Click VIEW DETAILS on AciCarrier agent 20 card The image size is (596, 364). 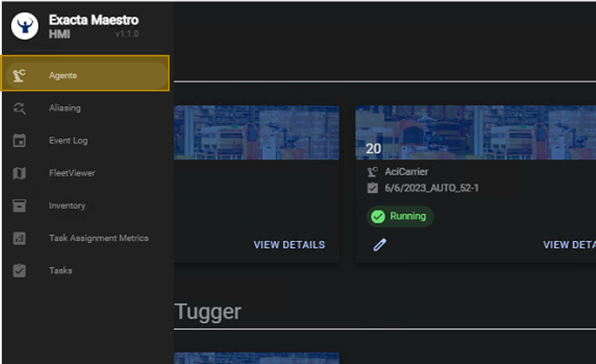tap(569, 245)
